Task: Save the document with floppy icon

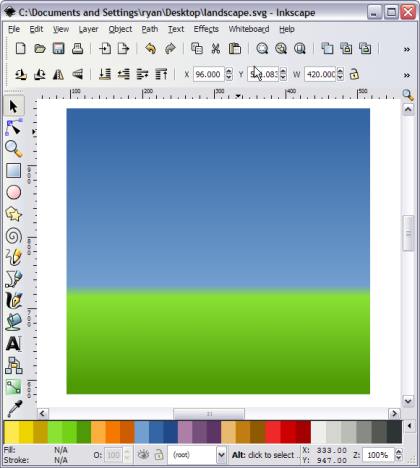Action: pyautogui.click(x=59, y=49)
